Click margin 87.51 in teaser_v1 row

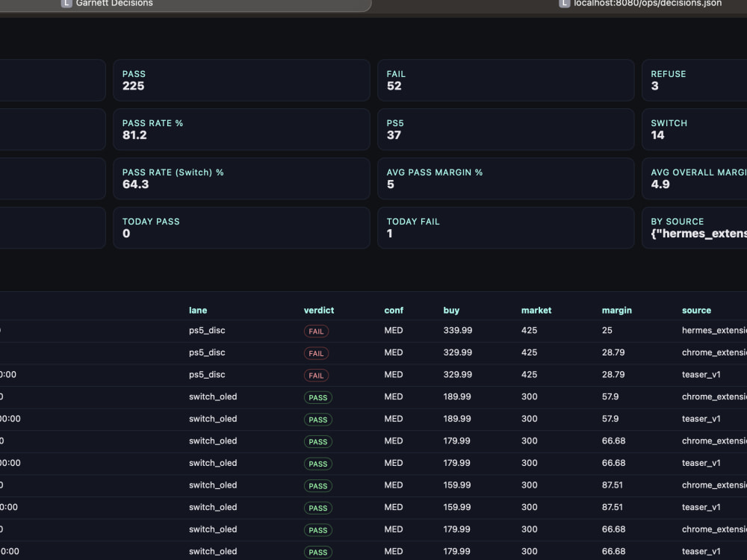coord(613,507)
